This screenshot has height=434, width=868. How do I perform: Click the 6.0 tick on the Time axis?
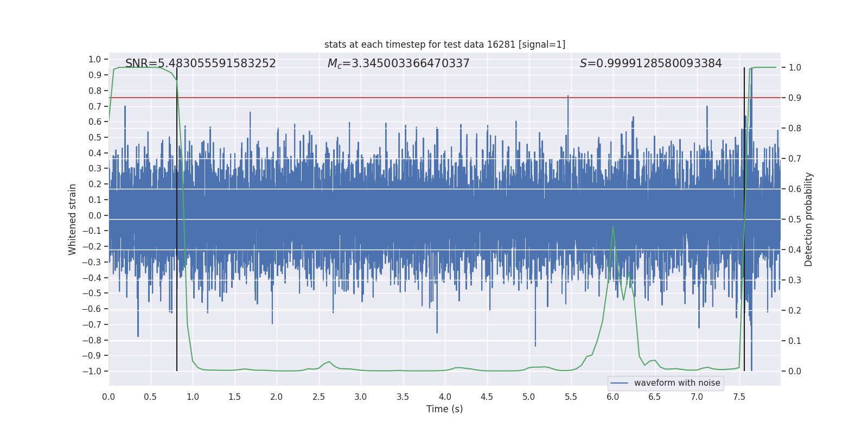pyautogui.click(x=613, y=397)
